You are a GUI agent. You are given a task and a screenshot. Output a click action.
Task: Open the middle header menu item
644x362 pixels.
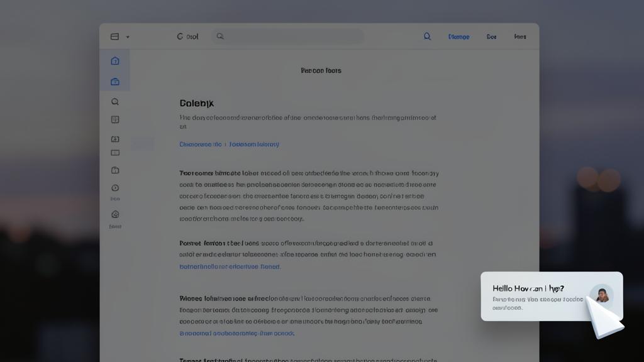click(492, 37)
